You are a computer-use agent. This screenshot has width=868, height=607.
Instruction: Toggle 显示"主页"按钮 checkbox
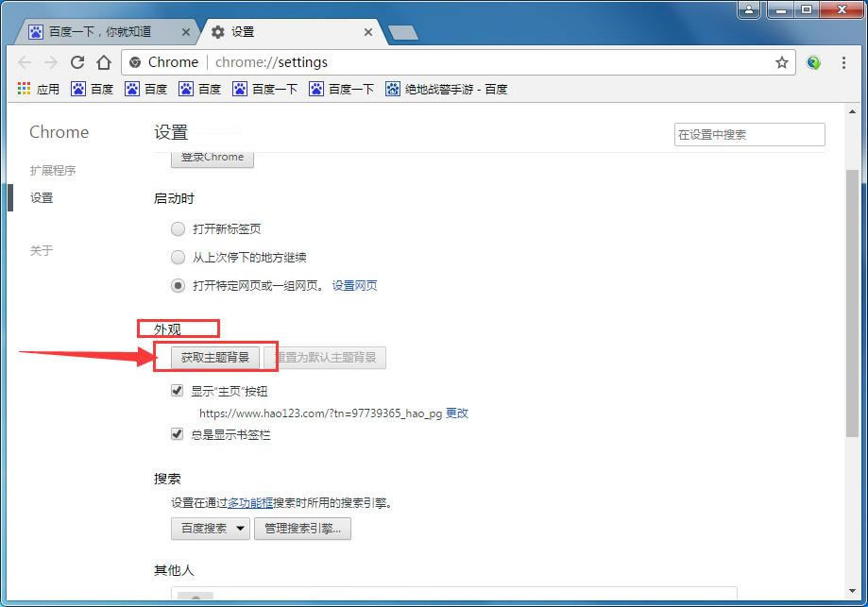178,391
